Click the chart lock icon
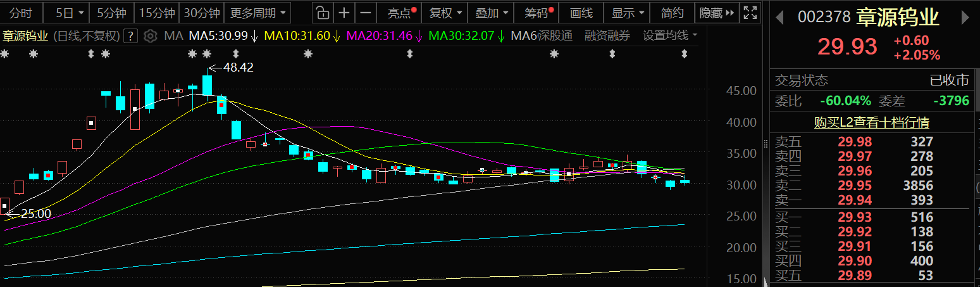980x287 pixels. coord(323,13)
